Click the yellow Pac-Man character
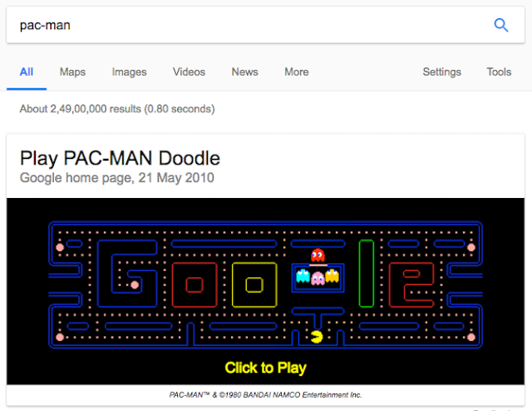The width and height of the screenshot is (532, 411). [x=317, y=337]
